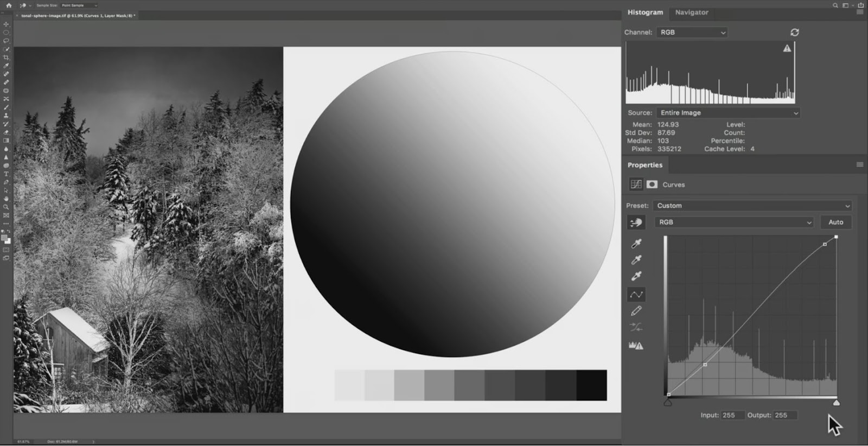
Task: Select the lower shadow curve control point
Action: 705,365
